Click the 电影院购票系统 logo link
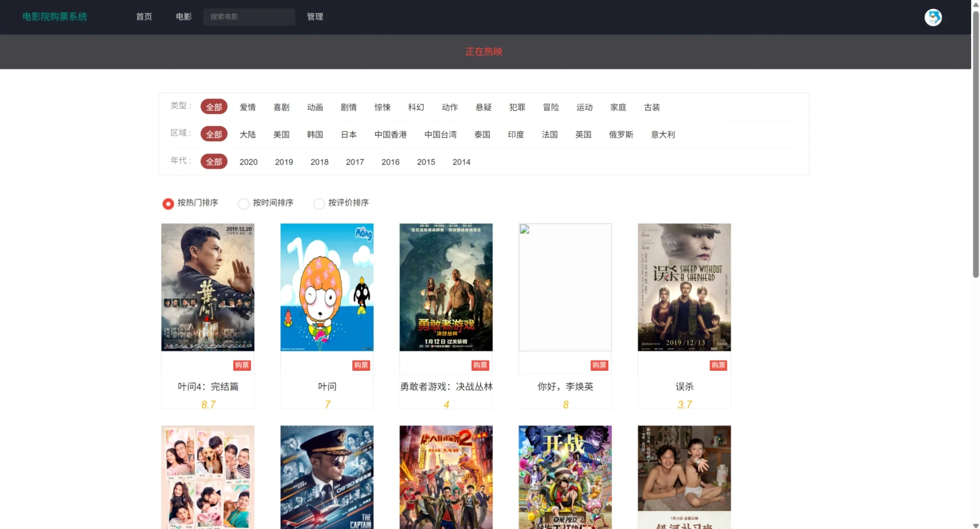This screenshot has height=529, width=980. click(55, 17)
